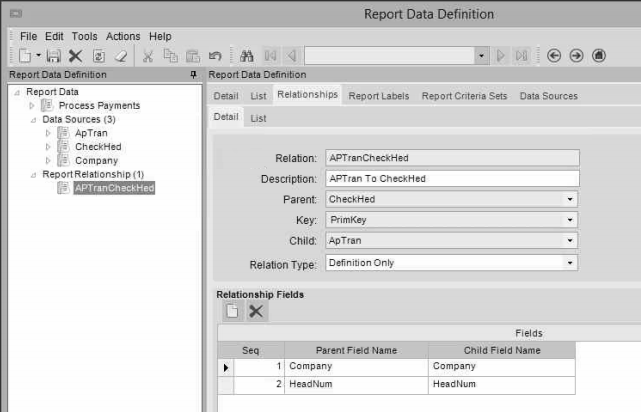Click the navigation combo box field
This screenshot has height=412, width=641.
coord(389,56)
